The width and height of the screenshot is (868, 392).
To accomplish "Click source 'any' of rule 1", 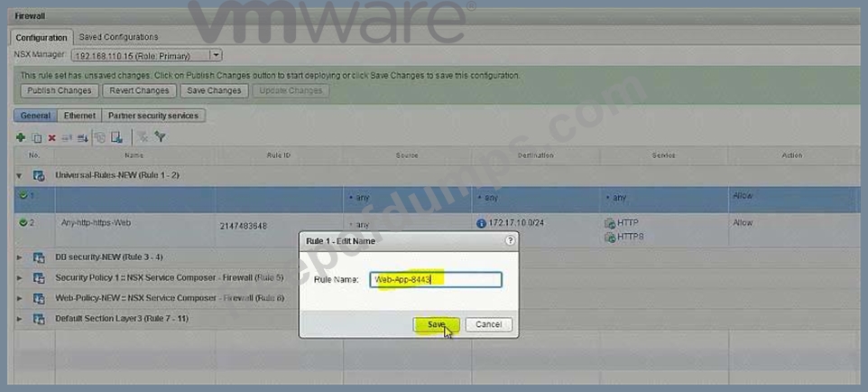I will click(x=363, y=198).
